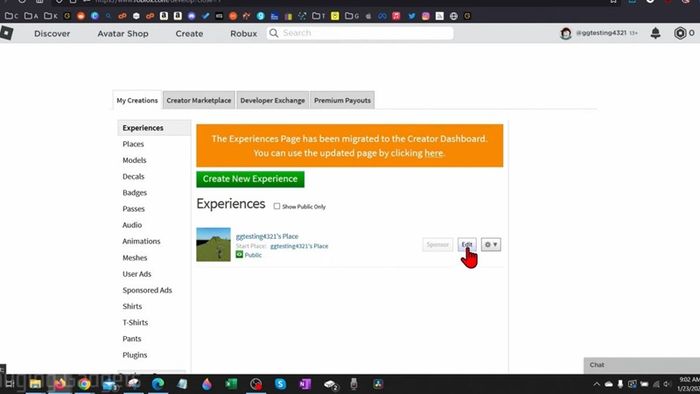Click the experience thumbnail image
Image resolution: width=700 pixels, height=394 pixels.
click(x=213, y=245)
